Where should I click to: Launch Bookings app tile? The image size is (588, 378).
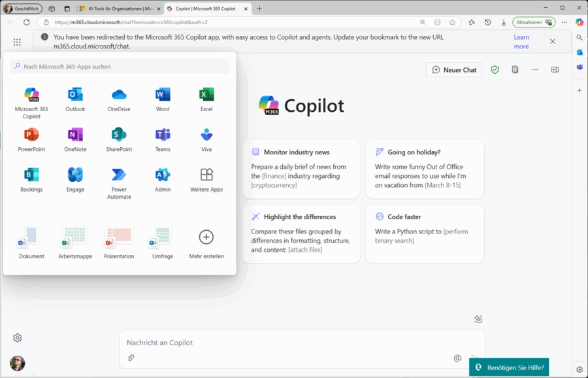point(31,180)
